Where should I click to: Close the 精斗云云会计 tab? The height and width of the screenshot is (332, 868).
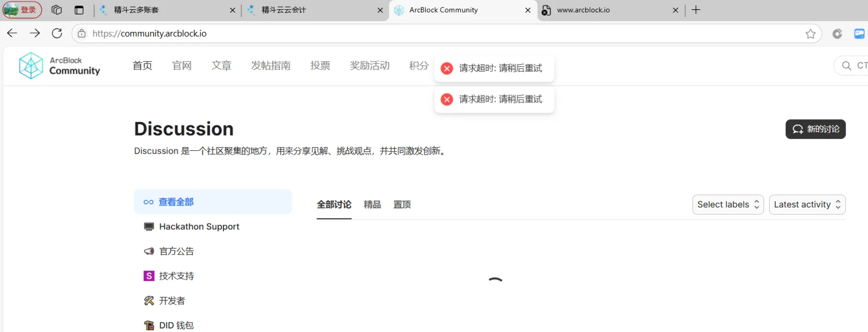380,10
